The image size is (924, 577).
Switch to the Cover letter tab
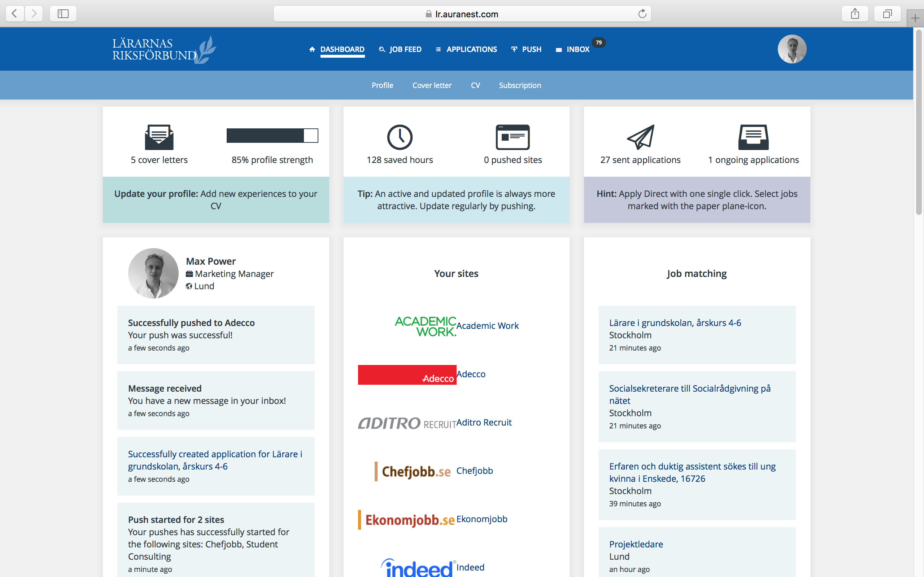[x=431, y=85]
